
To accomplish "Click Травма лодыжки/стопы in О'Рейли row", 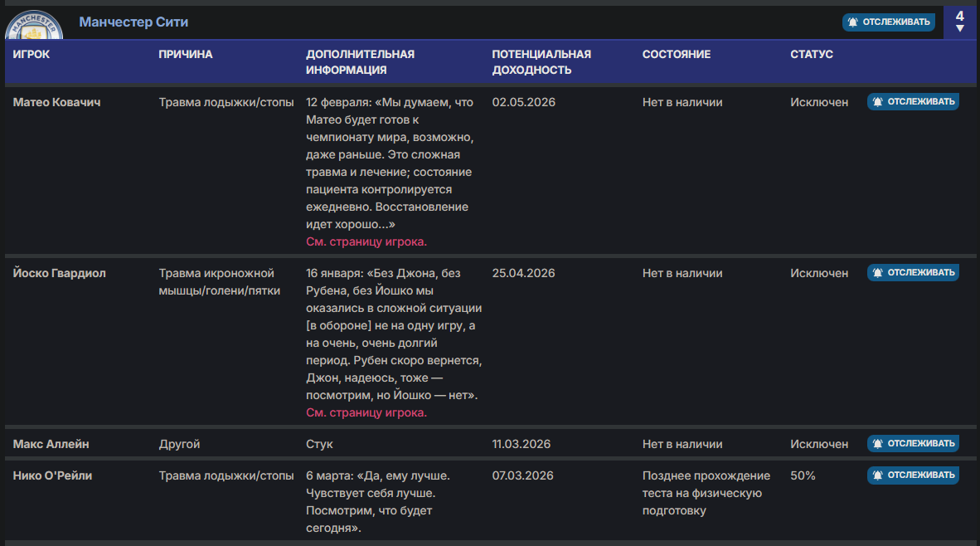I will [x=226, y=475].
